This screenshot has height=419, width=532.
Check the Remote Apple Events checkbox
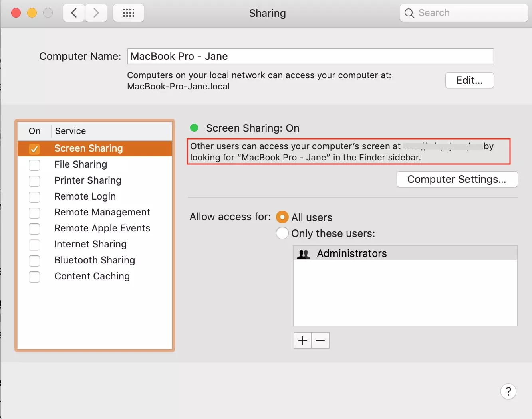[34, 229]
